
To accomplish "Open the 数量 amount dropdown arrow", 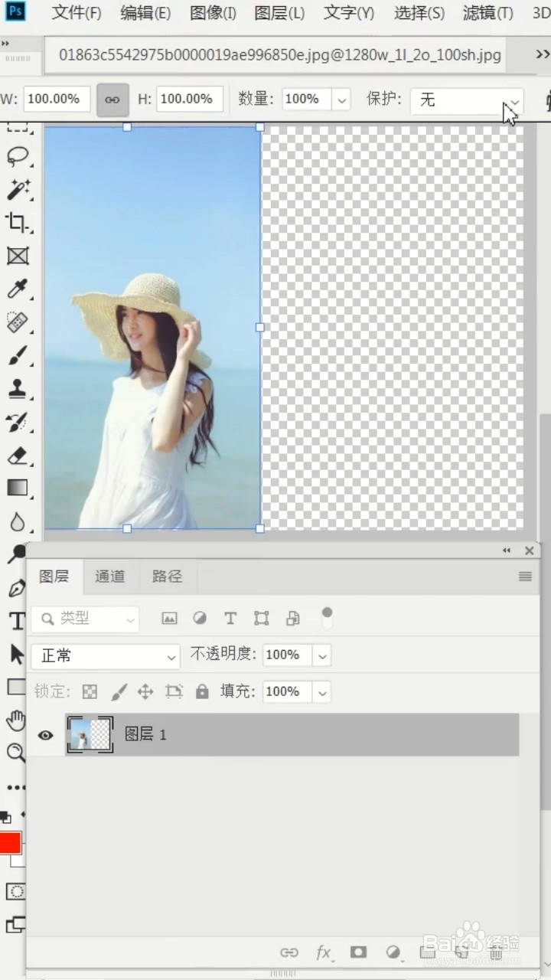I will pos(341,100).
